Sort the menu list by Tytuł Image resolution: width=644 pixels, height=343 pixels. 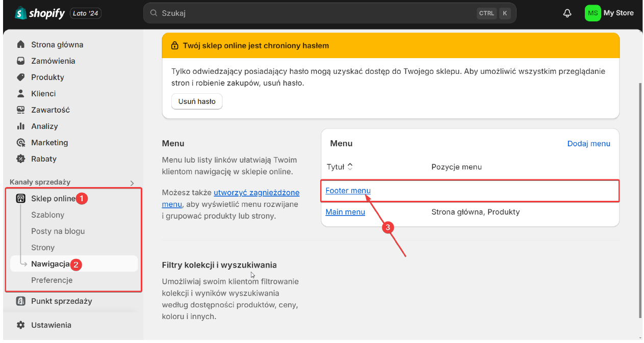tap(340, 167)
